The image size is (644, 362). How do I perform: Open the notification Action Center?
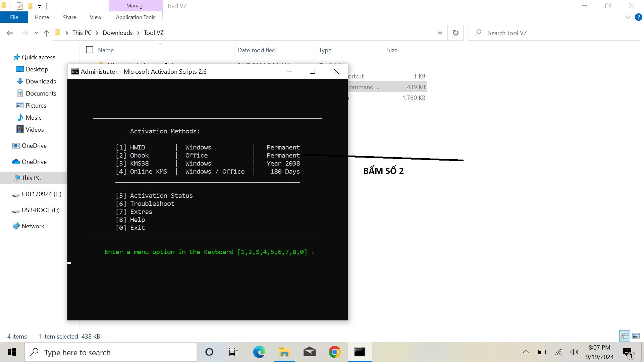tap(628, 352)
